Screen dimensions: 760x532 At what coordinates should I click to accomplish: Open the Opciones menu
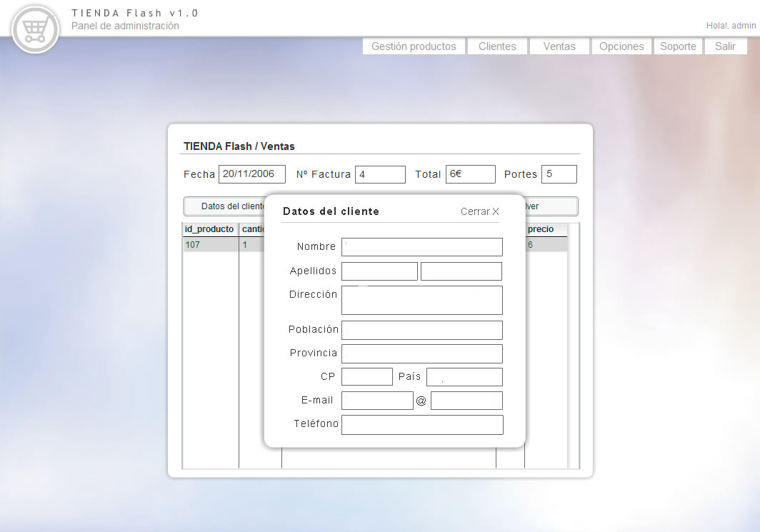[x=621, y=46]
